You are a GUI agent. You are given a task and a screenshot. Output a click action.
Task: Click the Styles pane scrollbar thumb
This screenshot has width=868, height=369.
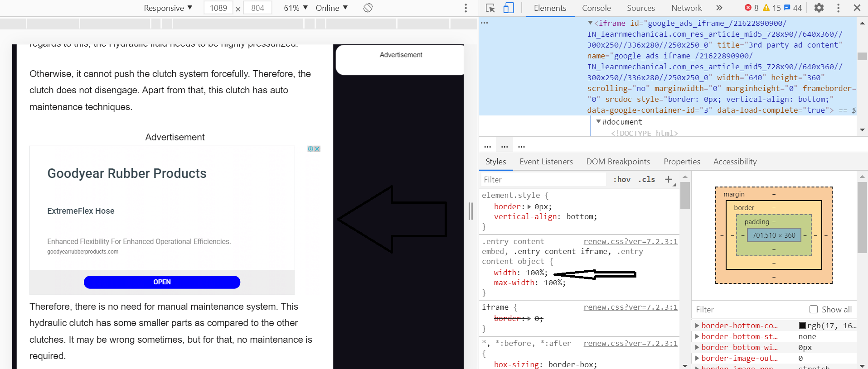click(684, 195)
